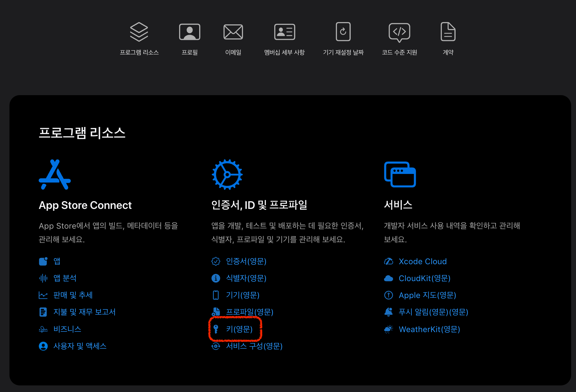This screenshot has height=392, width=576.
Task: Open the 지불 및 재무 보고서 link
Action: [85, 312]
